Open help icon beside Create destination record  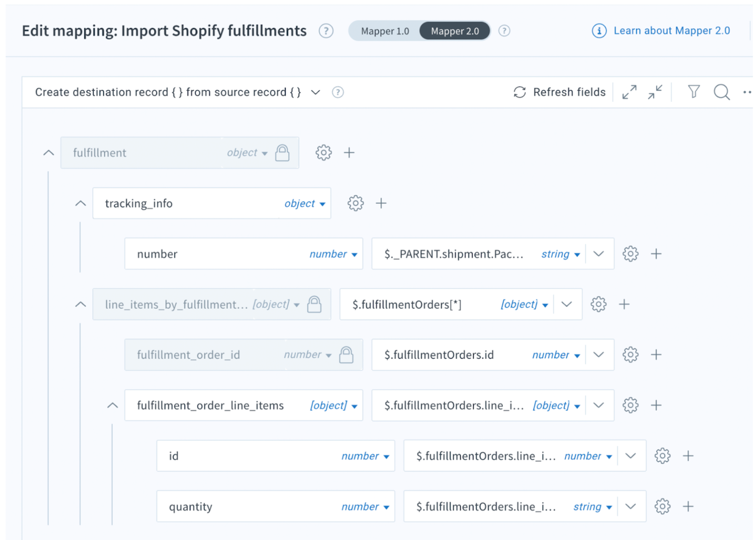(338, 92)
